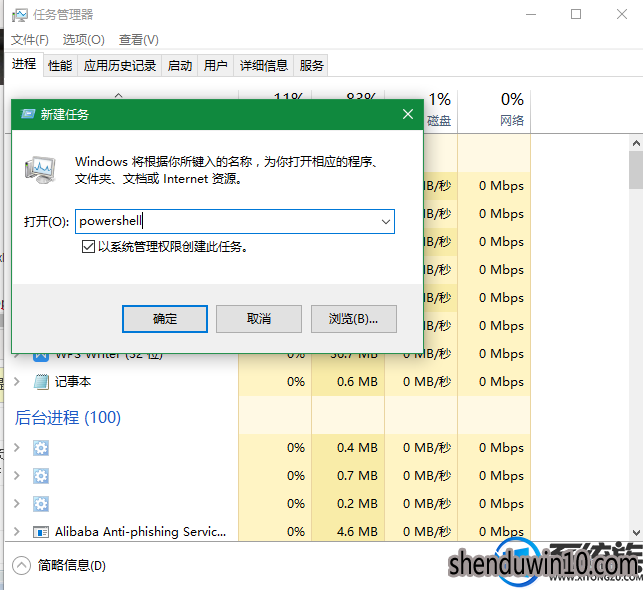This screenshot has height=590, width=643.
Task: Click the 4.6 MB memory value
Action: (357, 532)
